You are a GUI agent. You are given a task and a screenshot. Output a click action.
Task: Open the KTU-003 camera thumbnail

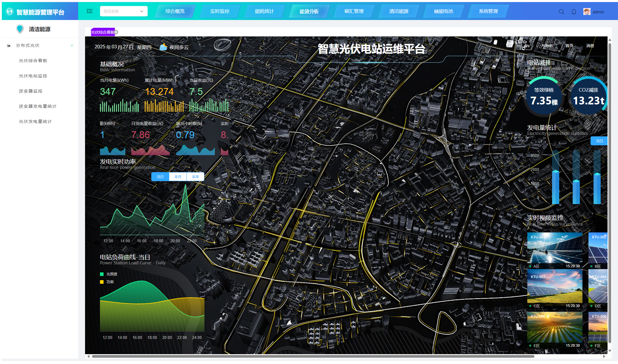(554, 287)
